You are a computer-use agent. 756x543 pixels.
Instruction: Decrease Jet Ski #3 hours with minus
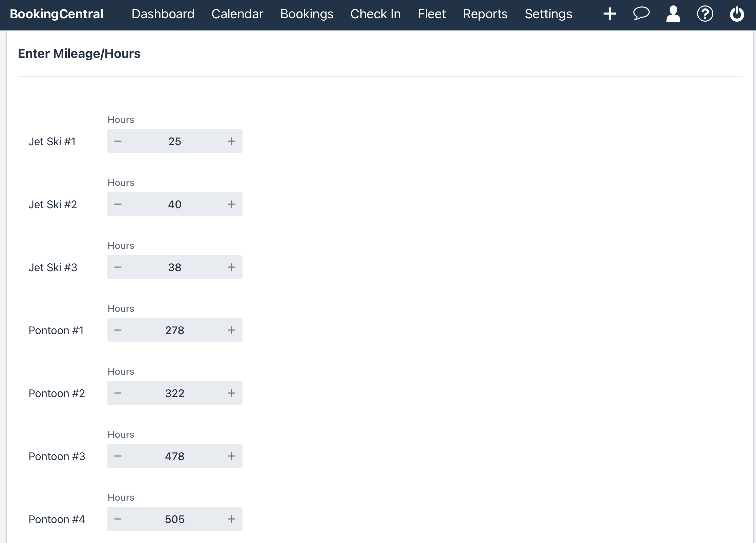coord(118,267)
